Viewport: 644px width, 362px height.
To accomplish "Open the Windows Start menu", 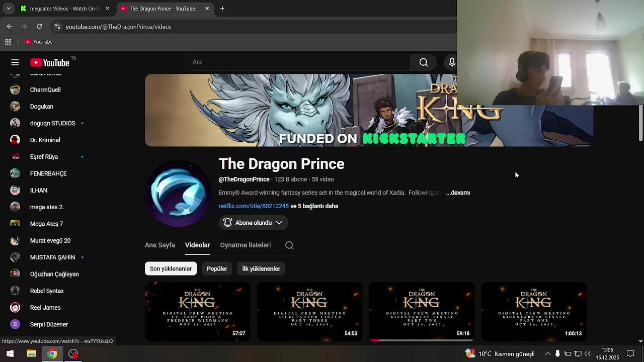I will pos(10,354).
